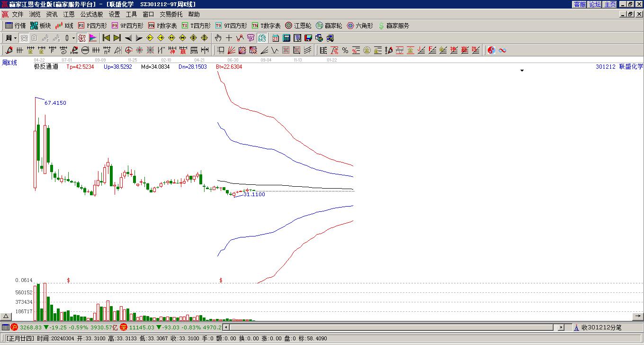This screenshot has height=345, width=644.
Task: Open 赢家服务 service page
Action: (x=394, y=26)
